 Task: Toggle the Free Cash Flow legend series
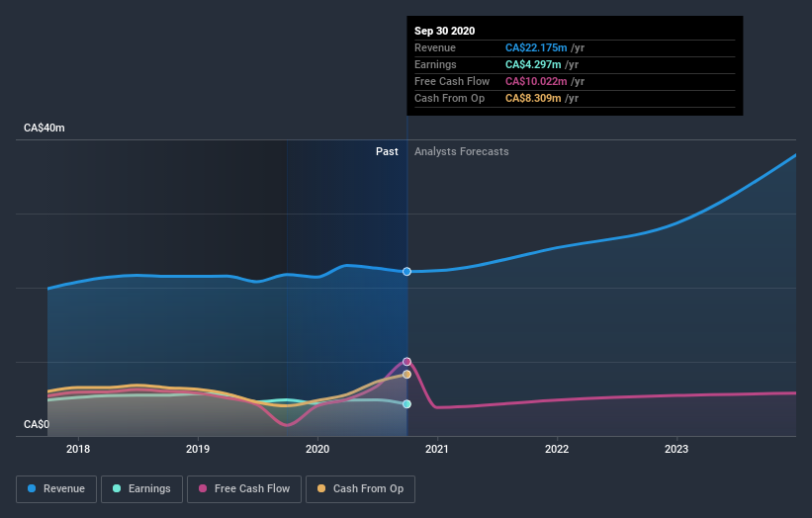[244, 489]
